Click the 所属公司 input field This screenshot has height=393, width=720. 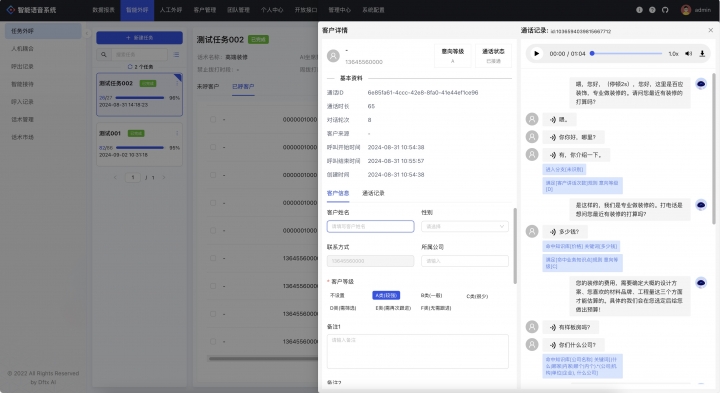coord(465,261)
